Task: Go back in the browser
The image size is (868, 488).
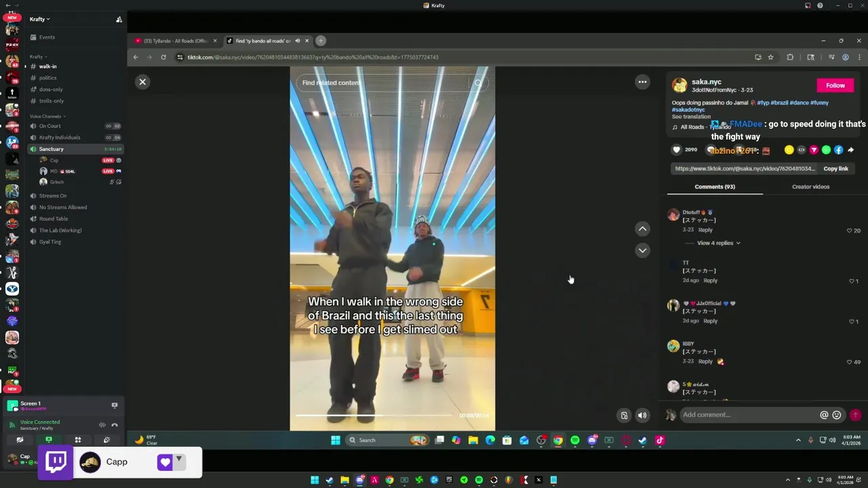Action: [136, 58]
